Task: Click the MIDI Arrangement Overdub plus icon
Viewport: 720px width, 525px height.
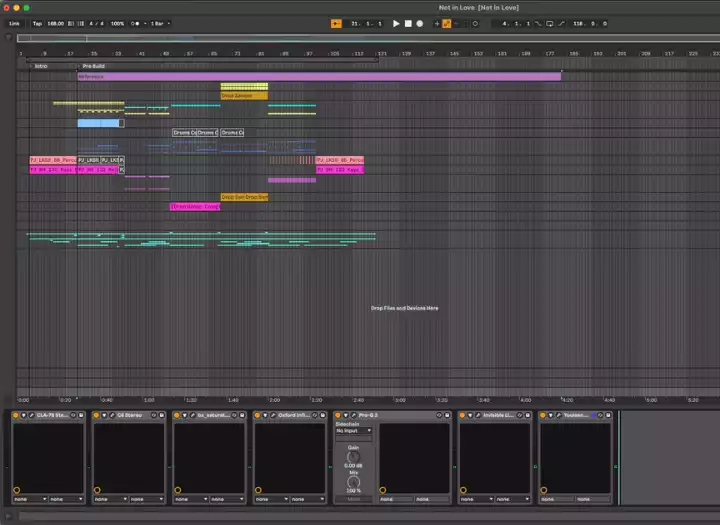Action: click(437, 23)
